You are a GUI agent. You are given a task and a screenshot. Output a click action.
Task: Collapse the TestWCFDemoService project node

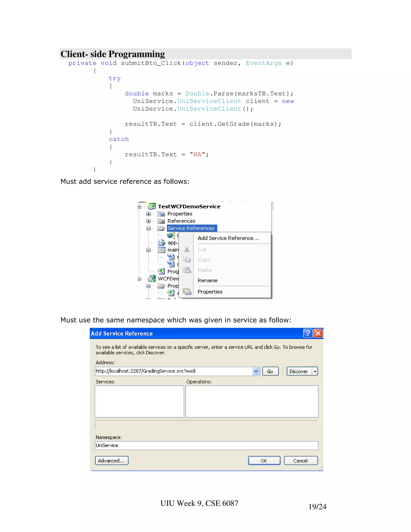[139, 207]
